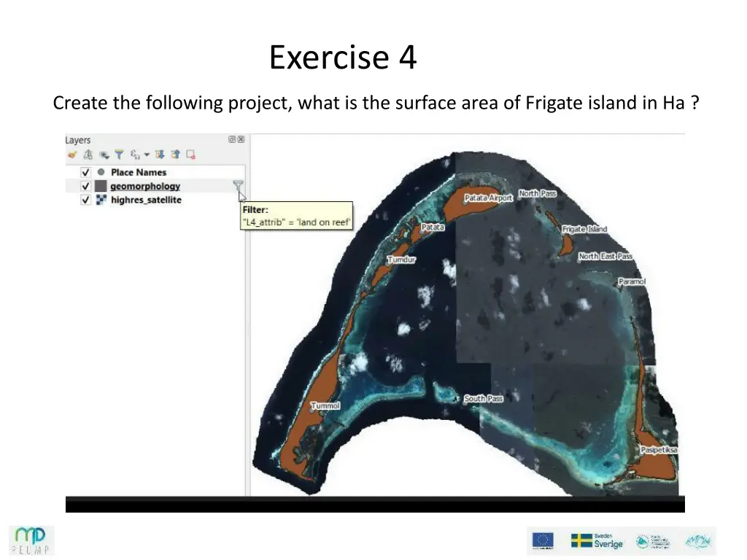Click the Patata map label
Image resolution: width=747 pixels, height=560 pixels.
click(433, 227)
